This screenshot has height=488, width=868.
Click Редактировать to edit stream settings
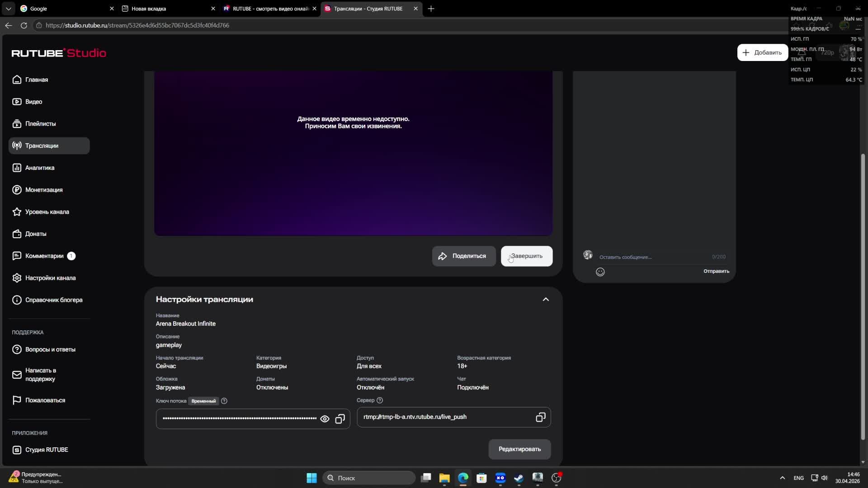click(519, 449)
